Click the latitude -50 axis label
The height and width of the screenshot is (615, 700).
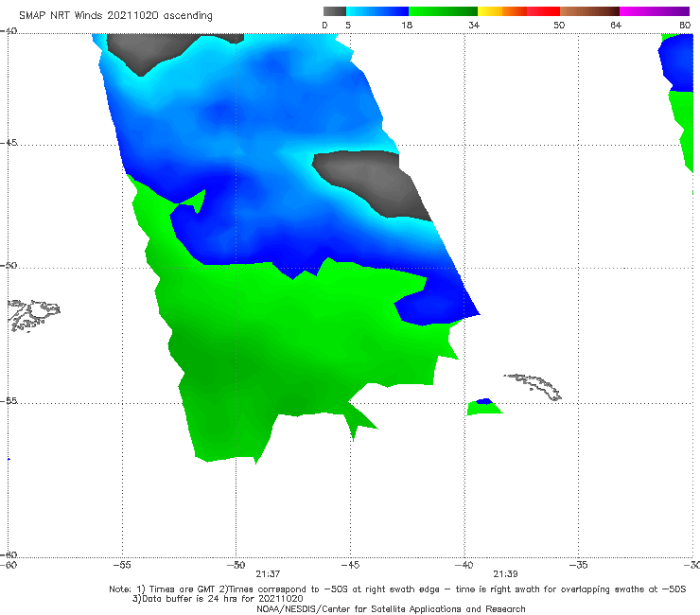point(9,265)
